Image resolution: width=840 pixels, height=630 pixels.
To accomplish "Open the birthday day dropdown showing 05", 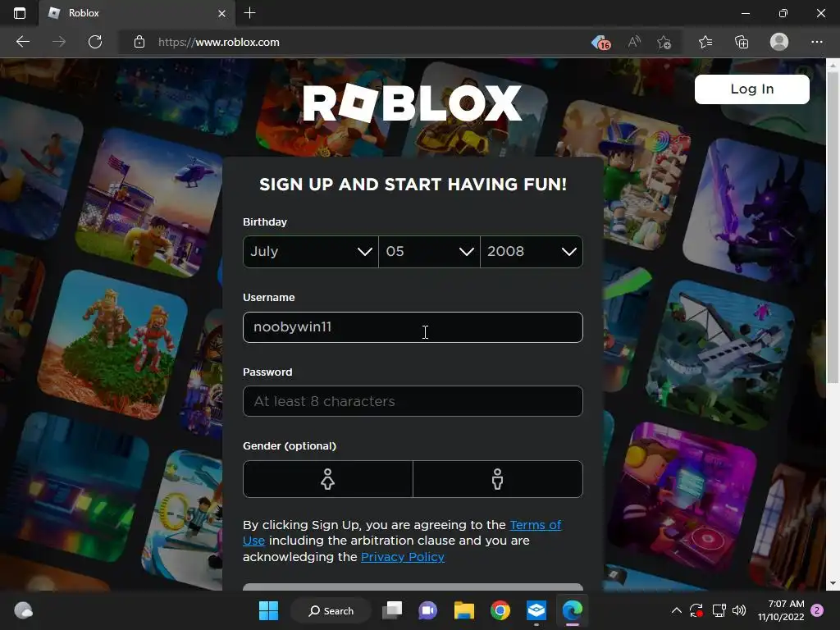I will [x=429, y=251].
